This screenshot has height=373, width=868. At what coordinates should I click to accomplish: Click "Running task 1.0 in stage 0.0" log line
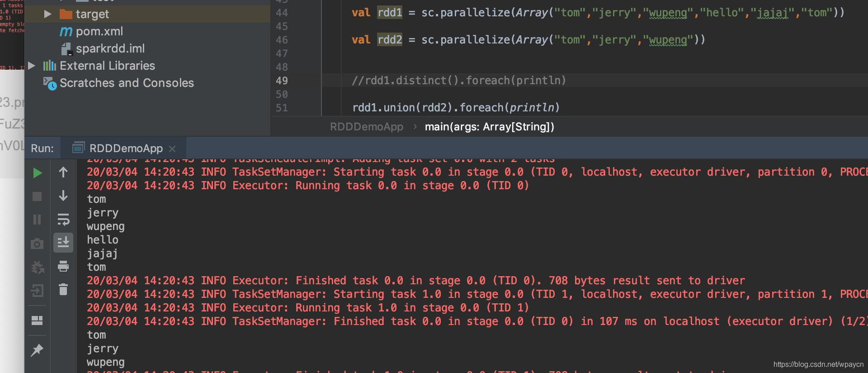(x=308, y=308)
